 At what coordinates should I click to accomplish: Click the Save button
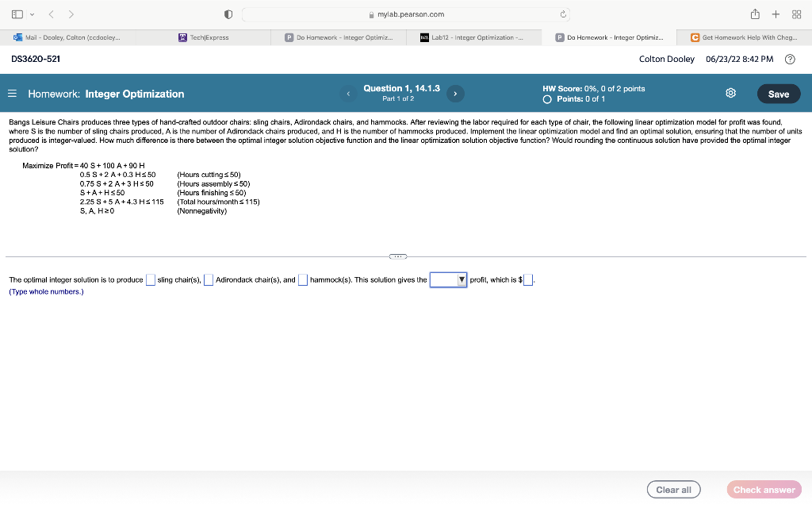(779, 94)
